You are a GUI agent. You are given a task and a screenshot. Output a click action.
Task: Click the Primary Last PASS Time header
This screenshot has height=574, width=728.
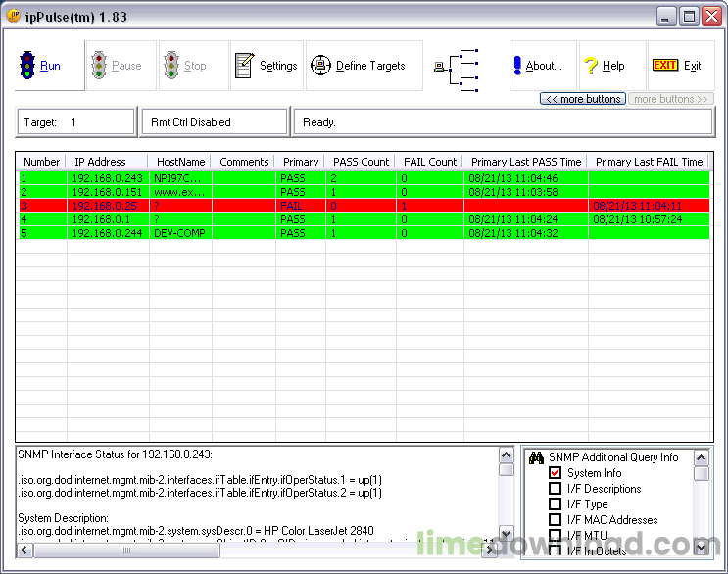click(526, 162)
